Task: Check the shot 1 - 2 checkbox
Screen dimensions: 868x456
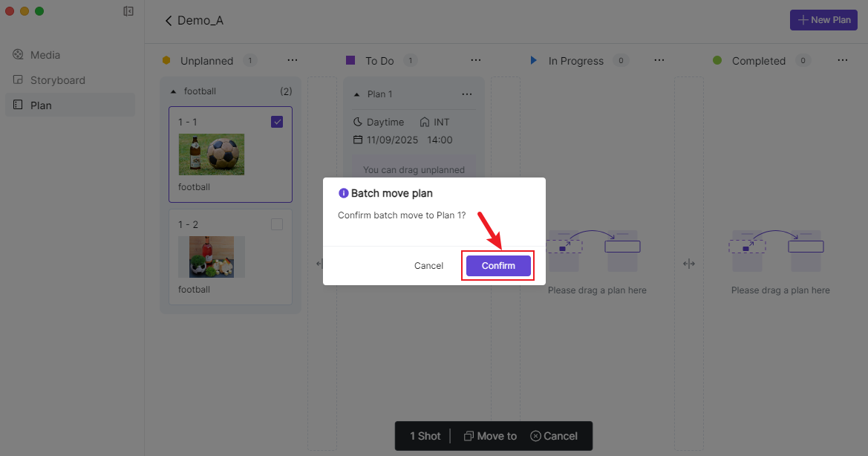Action: pos(277,224)
